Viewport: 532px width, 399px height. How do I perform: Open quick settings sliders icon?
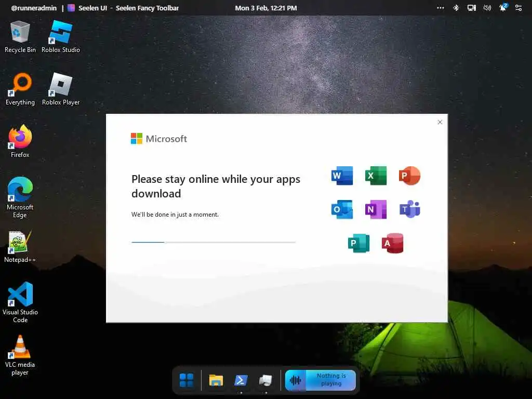[x=518, y=8]
